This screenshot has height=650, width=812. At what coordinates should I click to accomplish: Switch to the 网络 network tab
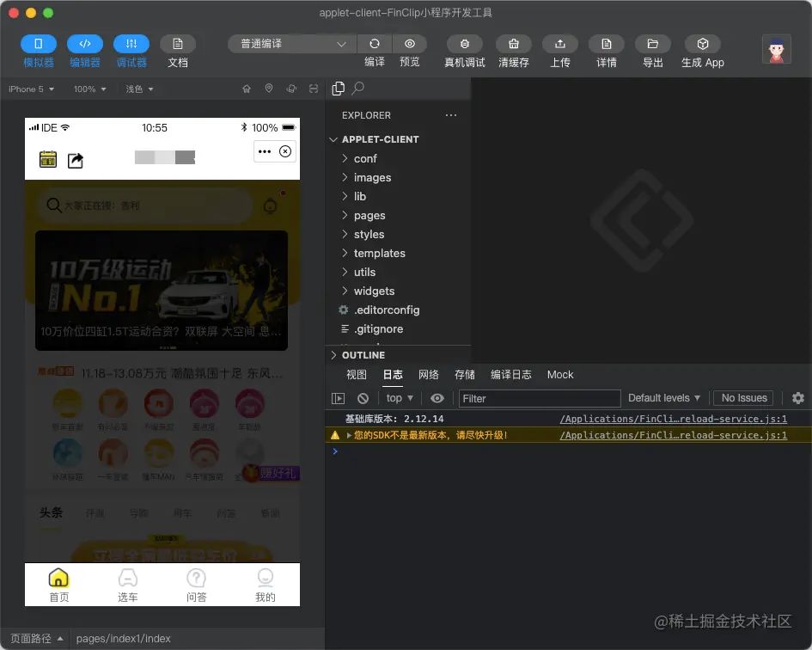click(429, 375)
